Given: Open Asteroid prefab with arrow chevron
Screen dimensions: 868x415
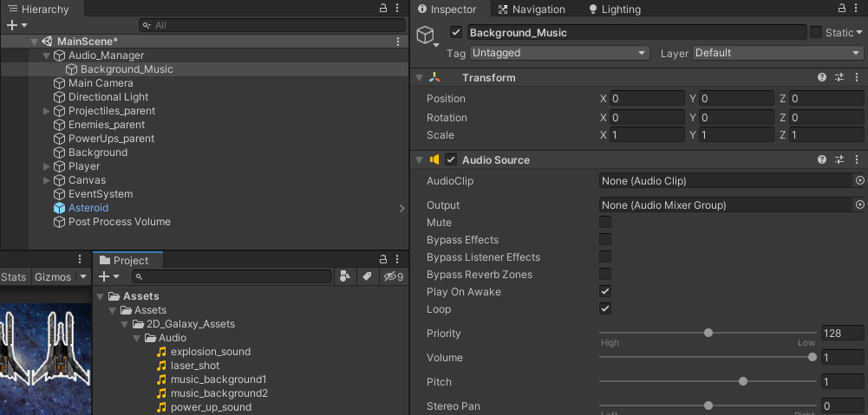Looking at the screenshot, I should click(401, 208).
